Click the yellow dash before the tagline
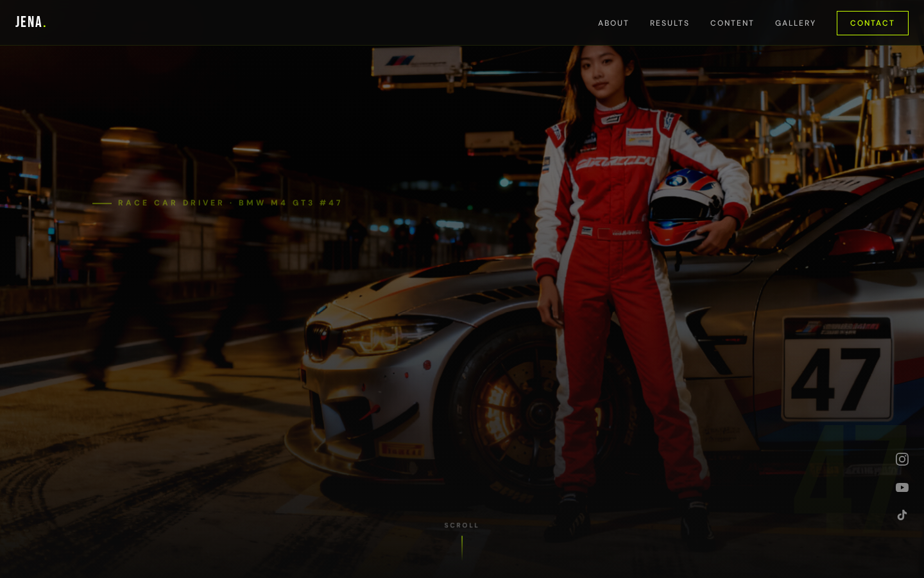This screenshot has width=924, height=578. pyautogui.click(x=102, y=203)
